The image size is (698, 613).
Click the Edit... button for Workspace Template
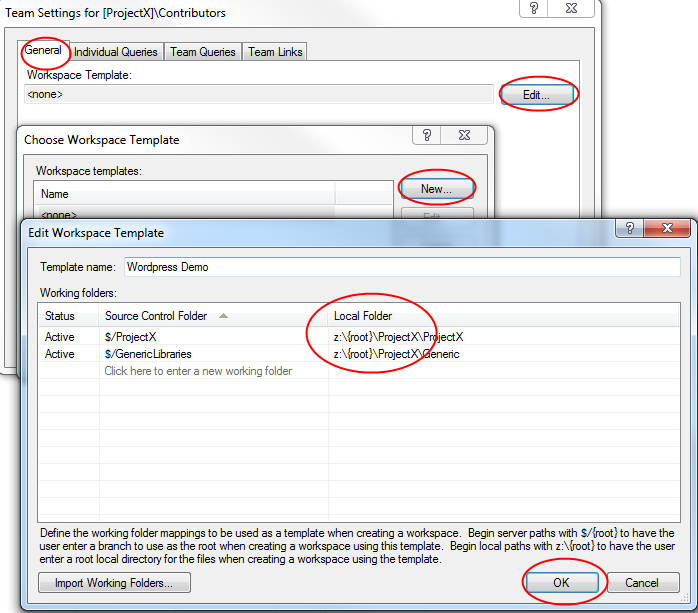[x=539, y=94]
